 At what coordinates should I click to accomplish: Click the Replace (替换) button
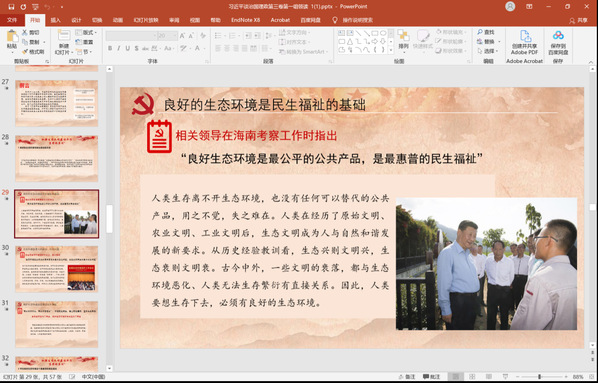(x=489, y=42)
